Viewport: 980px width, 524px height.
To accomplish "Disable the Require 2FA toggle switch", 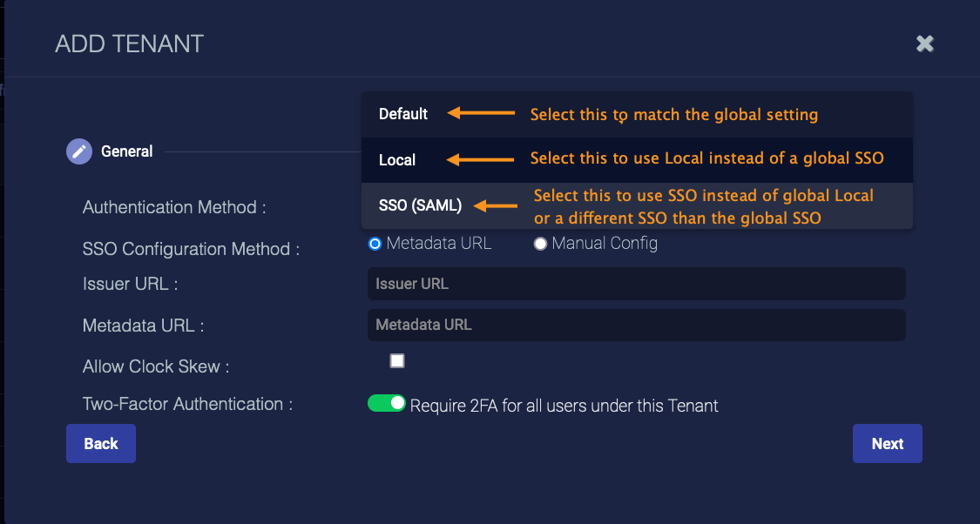I will 387,403.
